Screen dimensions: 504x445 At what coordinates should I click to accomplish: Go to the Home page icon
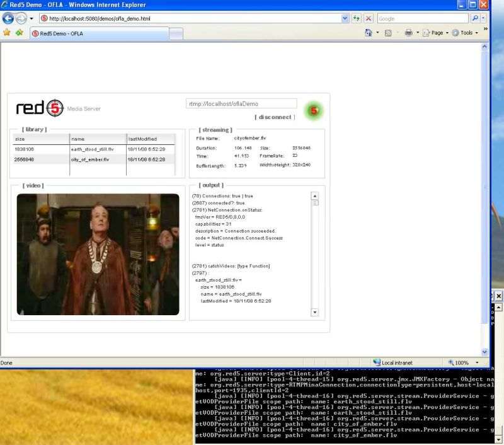click(369, 33)
